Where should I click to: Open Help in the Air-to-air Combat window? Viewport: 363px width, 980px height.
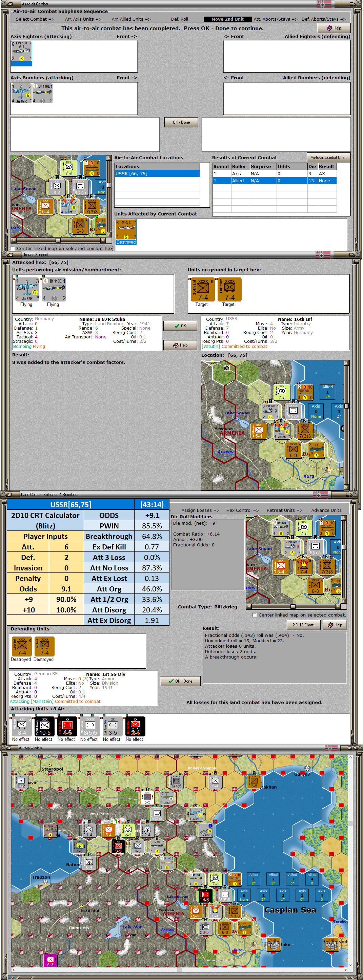click(334, 28)
